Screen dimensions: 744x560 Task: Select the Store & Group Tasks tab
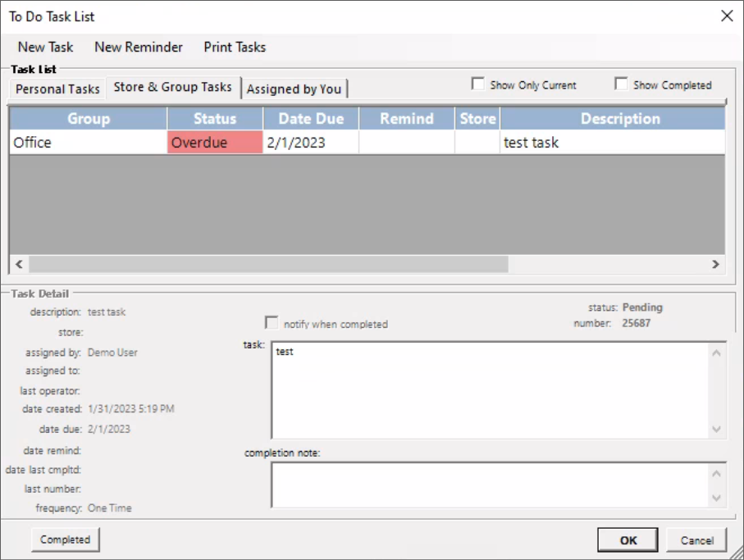(x=172, y=87)
